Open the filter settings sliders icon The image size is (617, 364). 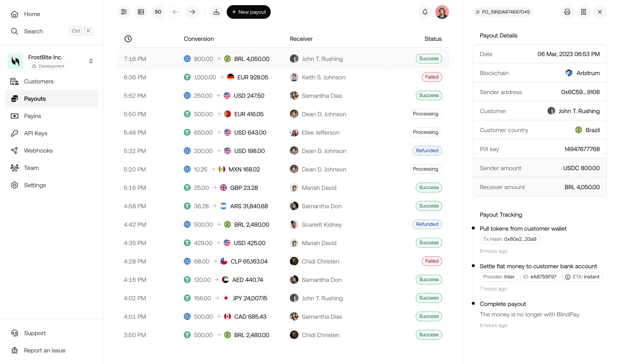click(124, 12)
